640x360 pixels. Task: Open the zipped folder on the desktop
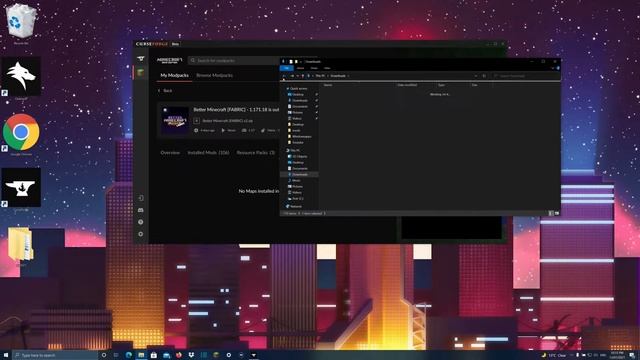coord(21,246)
